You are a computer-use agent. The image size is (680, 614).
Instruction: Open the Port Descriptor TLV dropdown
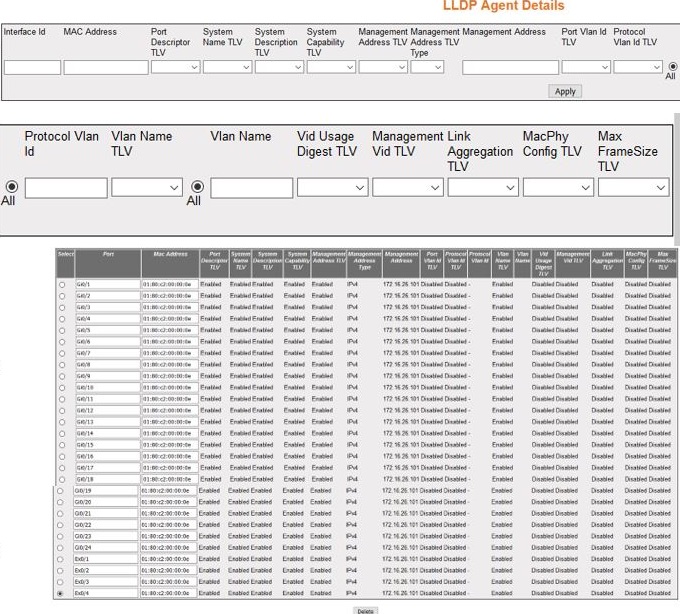[175, 68]
